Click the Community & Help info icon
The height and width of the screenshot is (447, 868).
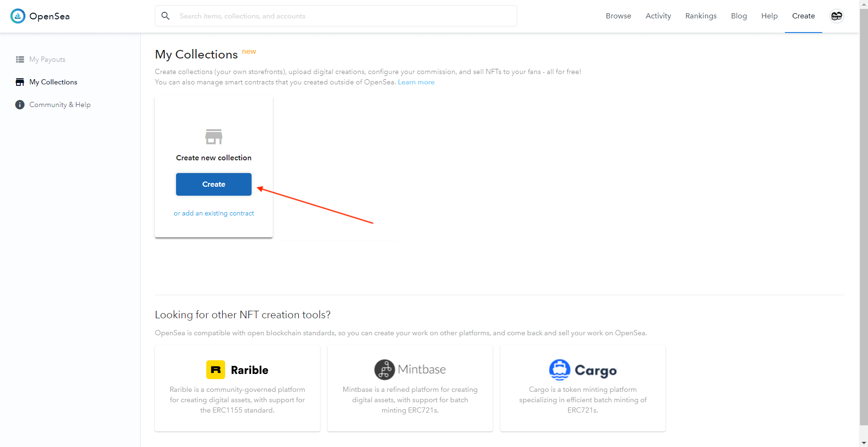tap(20, 105)
